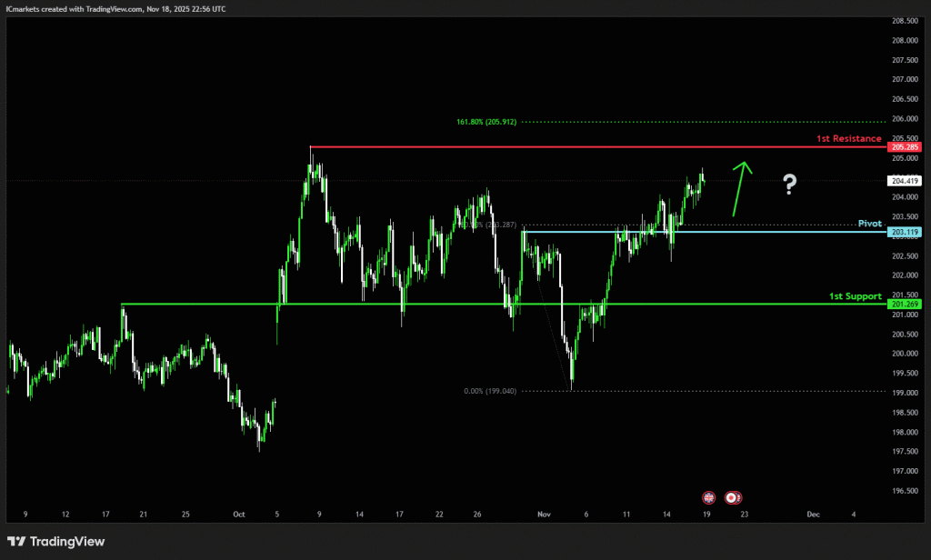Click the UK flag economic event icon
This screenshot has width=931, height=560.
(x=709, y=497)
